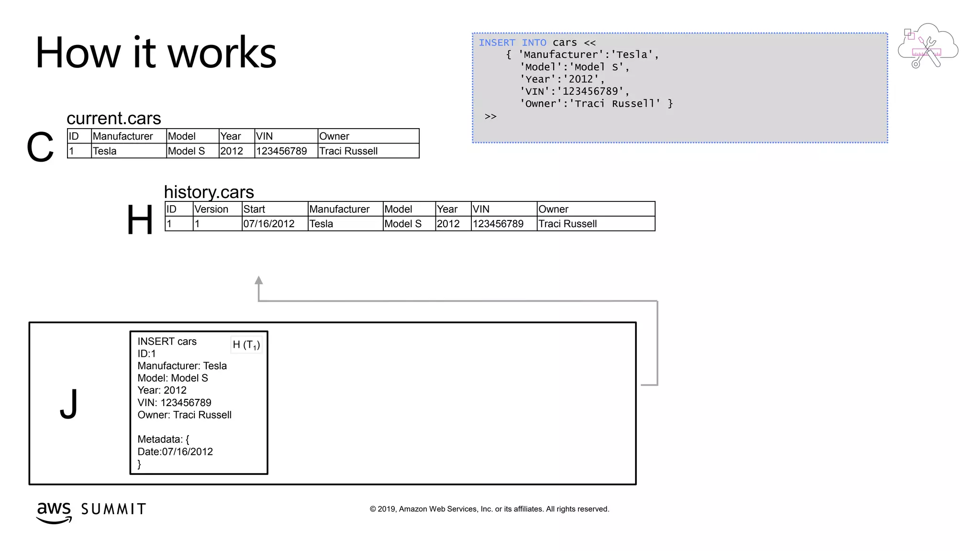This screenshot has height=551, width=980.
Task: Click Tesla cell in current.cars table
Action: 105,151
